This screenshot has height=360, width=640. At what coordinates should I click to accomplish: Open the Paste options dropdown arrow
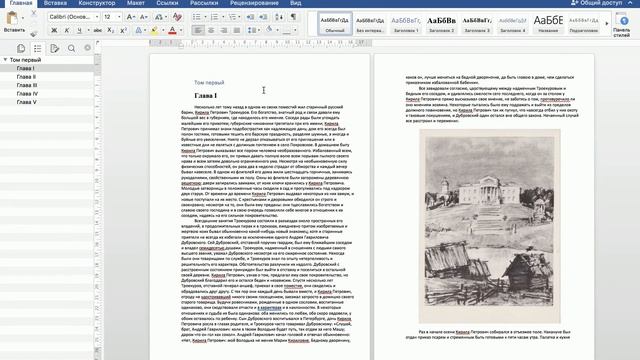pyautogui.click(x=23, y=18)
